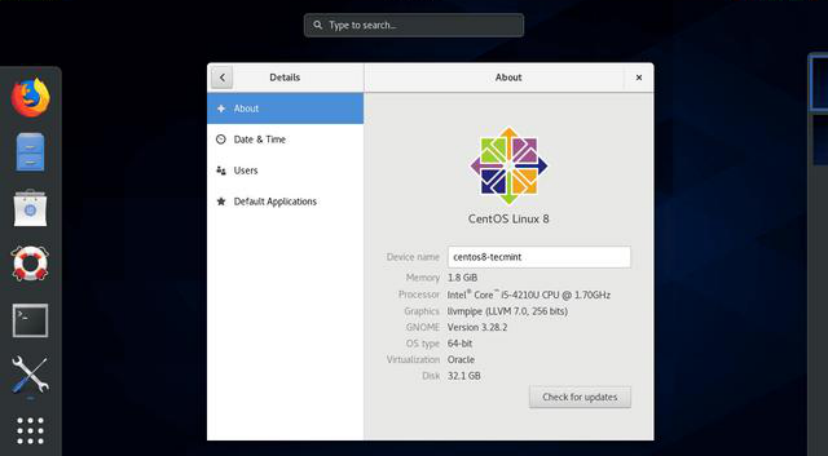
Task: Click the CentOS Linux 8 text
Action: pos(509,218)
